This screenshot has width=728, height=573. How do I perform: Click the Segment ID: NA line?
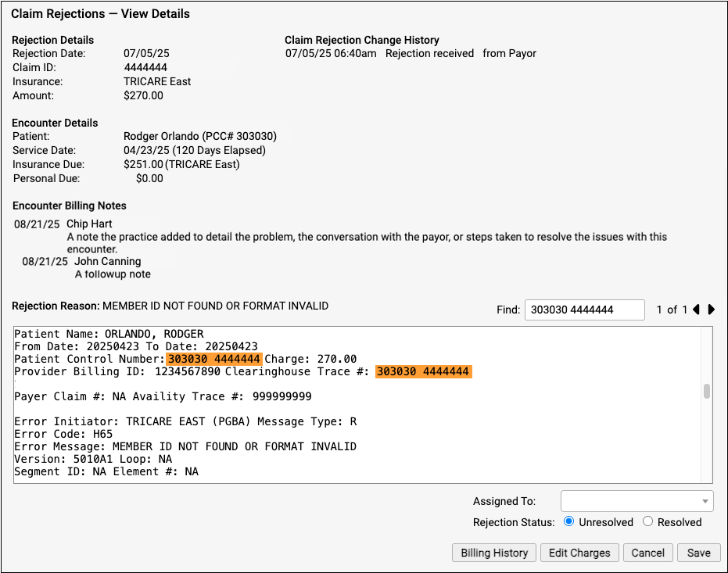click(x=106, y=472)
